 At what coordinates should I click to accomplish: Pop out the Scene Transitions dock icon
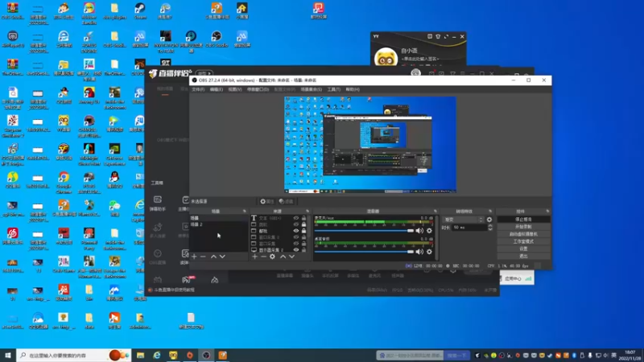point(490,212)
